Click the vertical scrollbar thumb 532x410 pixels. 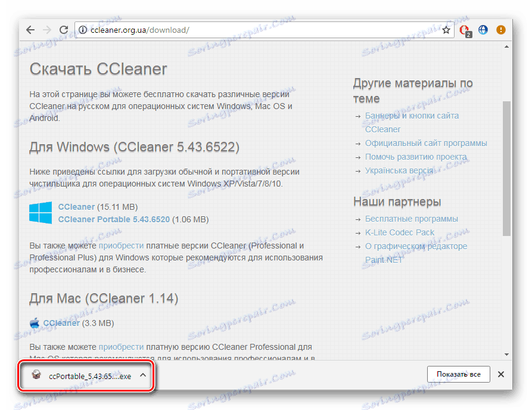[506, 168]
